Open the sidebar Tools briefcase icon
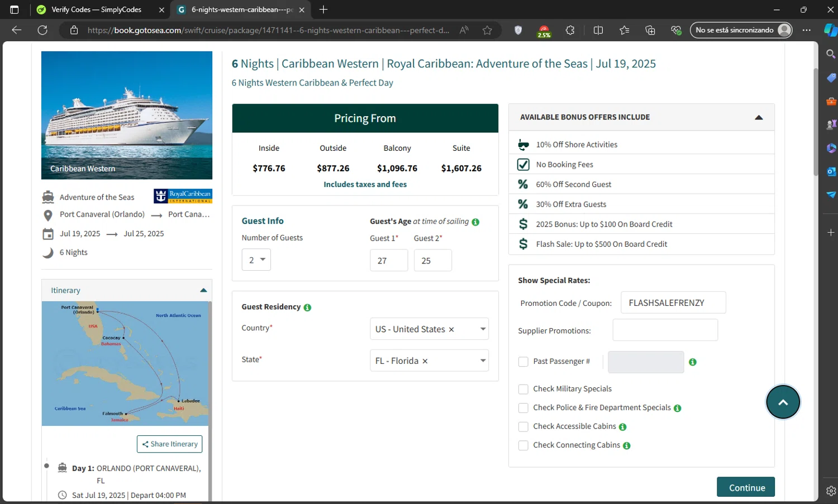Screen dimensions: 838x504 831,101
